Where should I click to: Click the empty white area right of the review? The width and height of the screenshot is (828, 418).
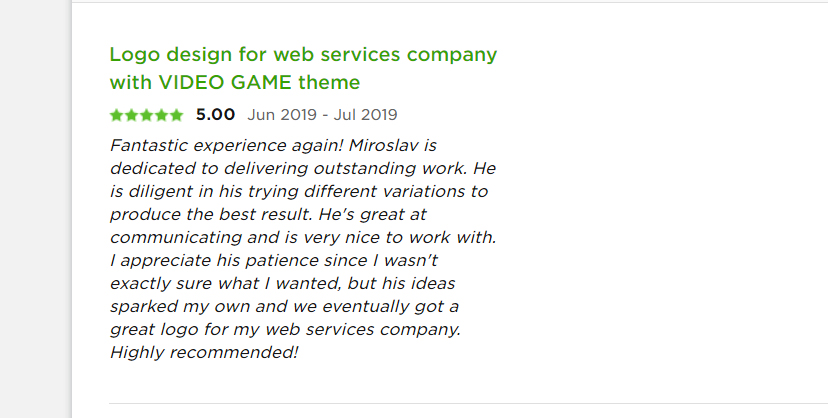660,211
